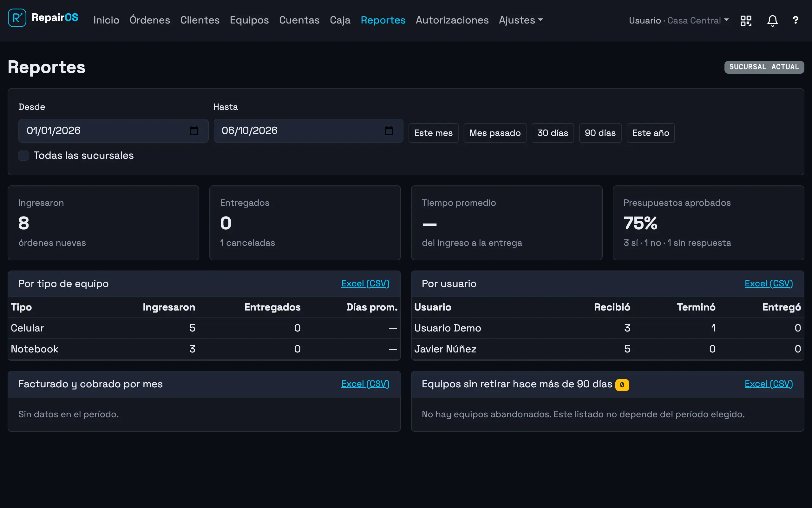The height and width of the screenshot is (508, 812).
Task: Export Facturado y cobrado por mes CSV
Action: tap(365, 384)
